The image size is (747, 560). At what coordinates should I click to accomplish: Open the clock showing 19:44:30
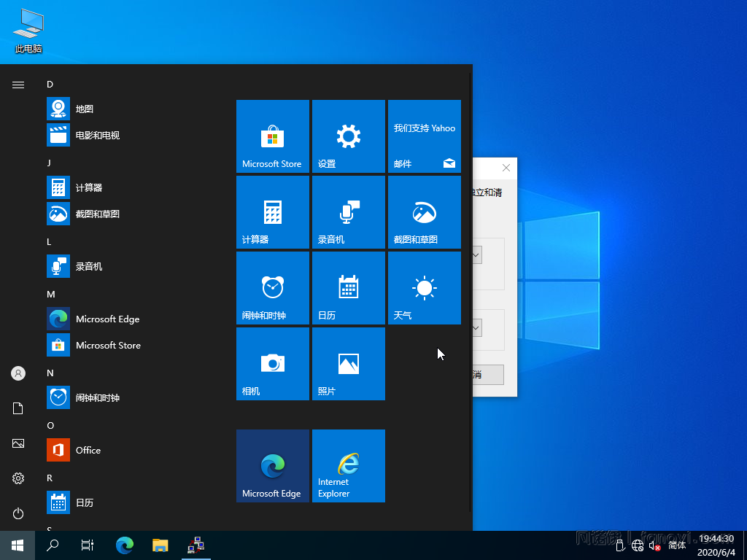(716, 545)
